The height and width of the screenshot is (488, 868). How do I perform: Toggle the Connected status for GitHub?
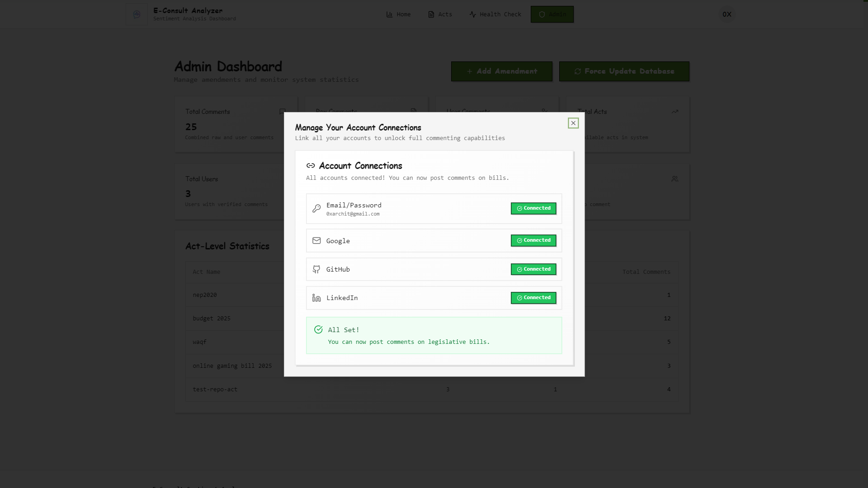point(533,269)
